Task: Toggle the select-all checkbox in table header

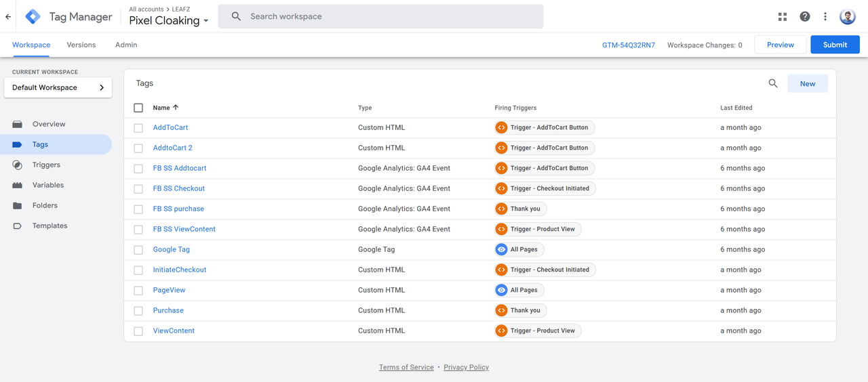Action: coord(138,108)
